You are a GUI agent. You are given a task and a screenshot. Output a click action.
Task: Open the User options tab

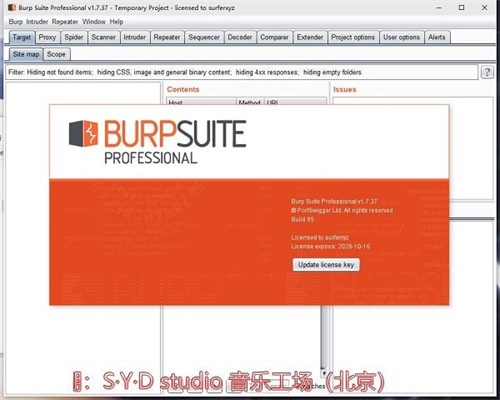pyautogui.click(x=401, y=37)
